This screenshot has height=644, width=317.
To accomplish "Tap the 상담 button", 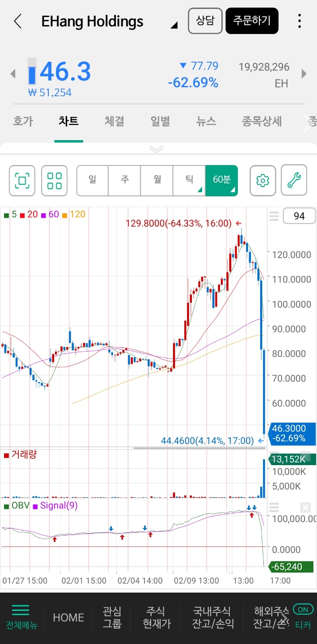I will coord(205,21).
